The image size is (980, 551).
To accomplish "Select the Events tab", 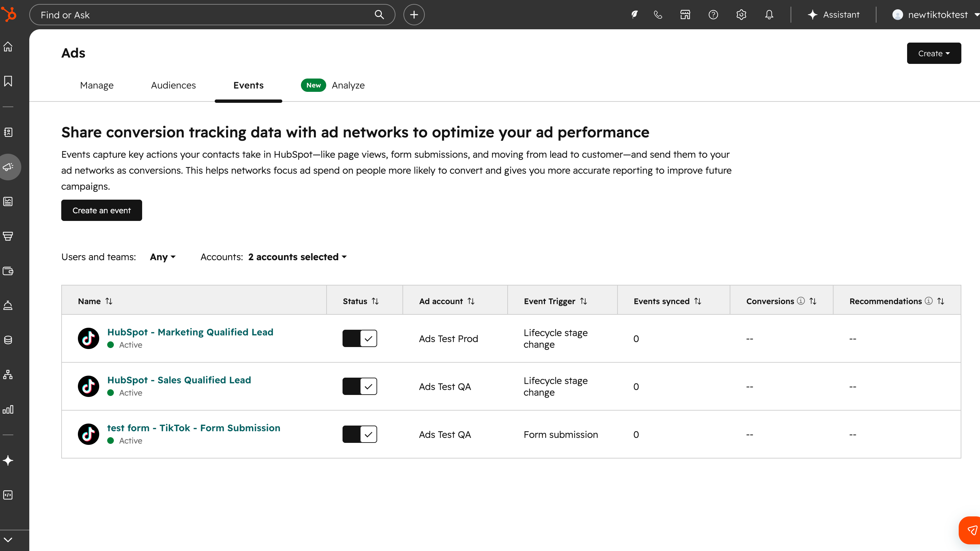I will [248, 85].
